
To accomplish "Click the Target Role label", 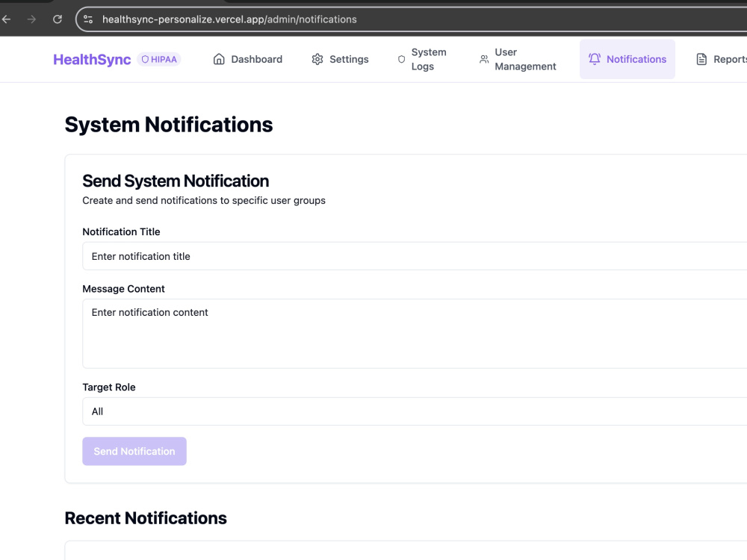I will pos(108,387).
